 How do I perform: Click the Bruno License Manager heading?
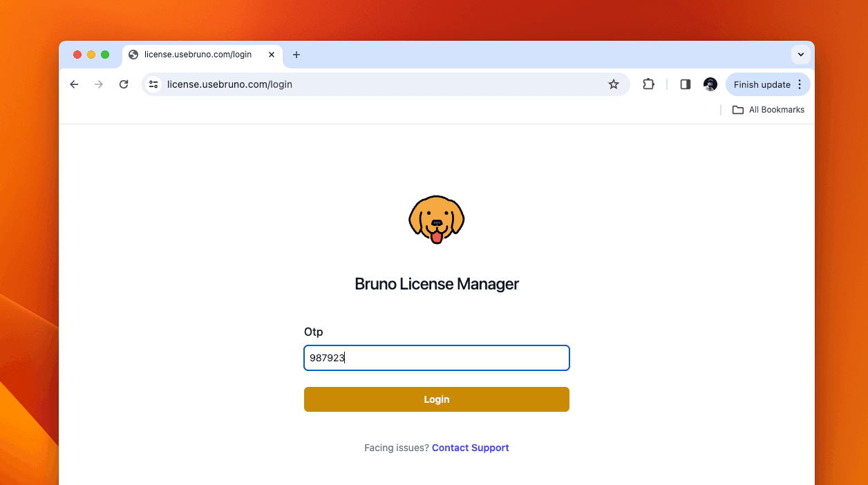tap(437, 284)
